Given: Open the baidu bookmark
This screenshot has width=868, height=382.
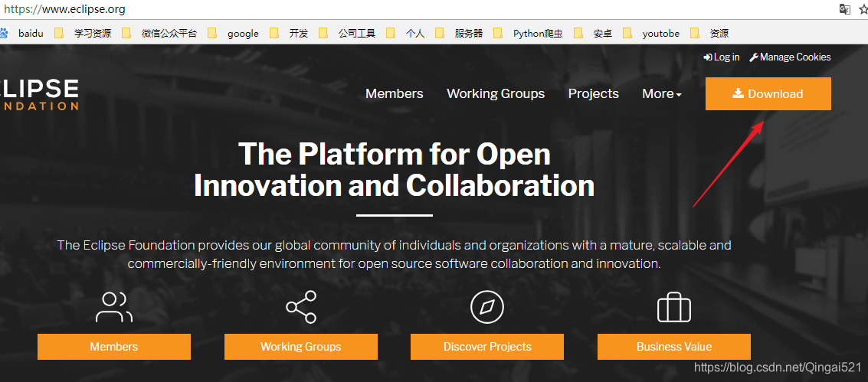Looking at the screenshot, I should 22,33.
